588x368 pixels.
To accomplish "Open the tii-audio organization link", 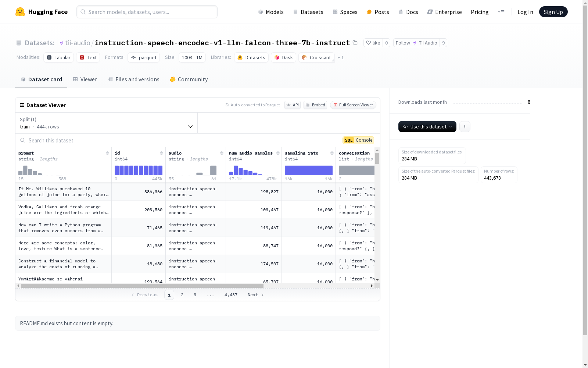I will click(78, 43).
